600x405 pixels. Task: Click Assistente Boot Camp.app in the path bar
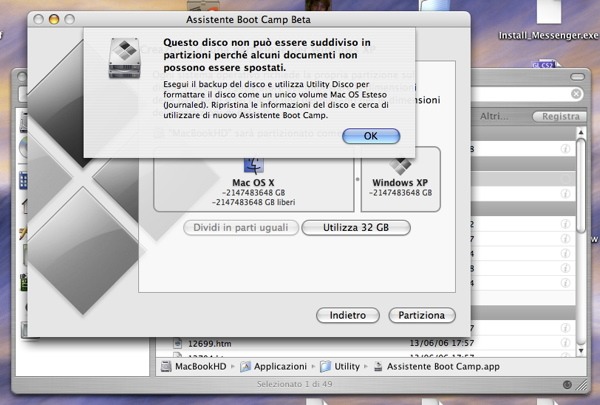[443, 366]
